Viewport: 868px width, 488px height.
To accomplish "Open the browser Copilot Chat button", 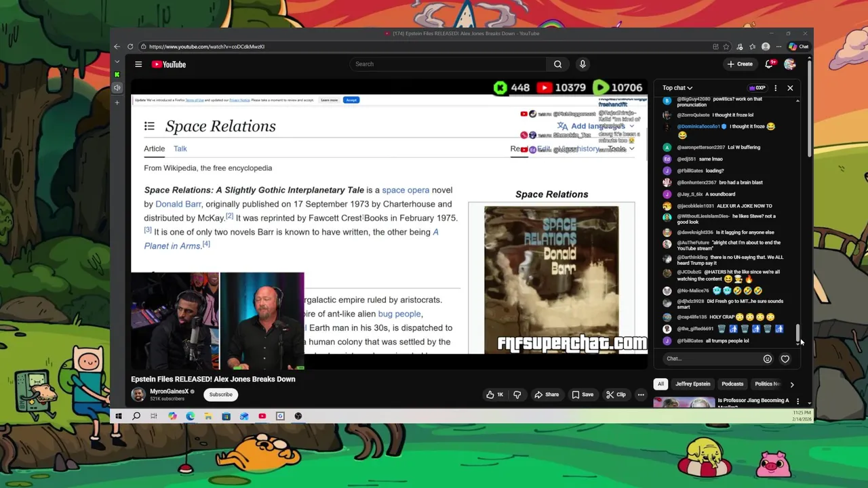I will [x=799, y=47].
